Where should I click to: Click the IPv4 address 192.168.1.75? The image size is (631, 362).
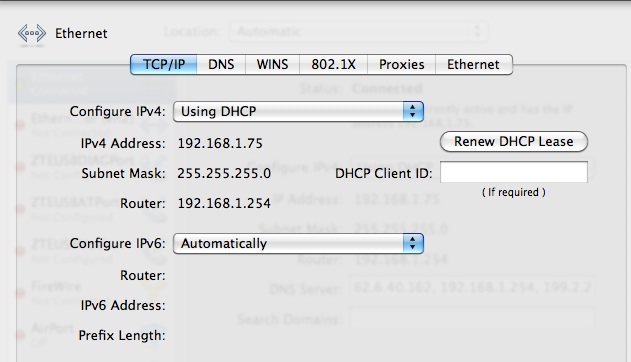pos(220,144)
